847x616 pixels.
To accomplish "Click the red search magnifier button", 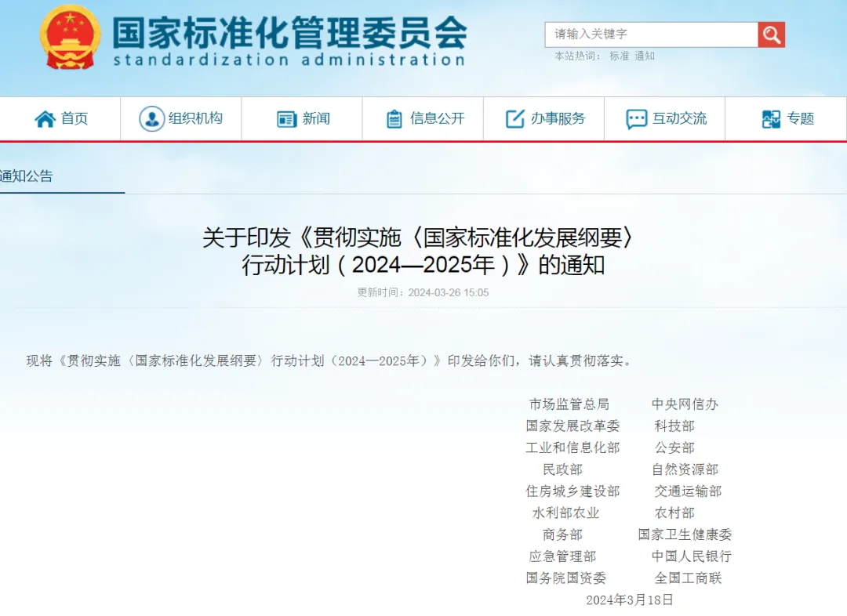I will (x=772, y=35).
